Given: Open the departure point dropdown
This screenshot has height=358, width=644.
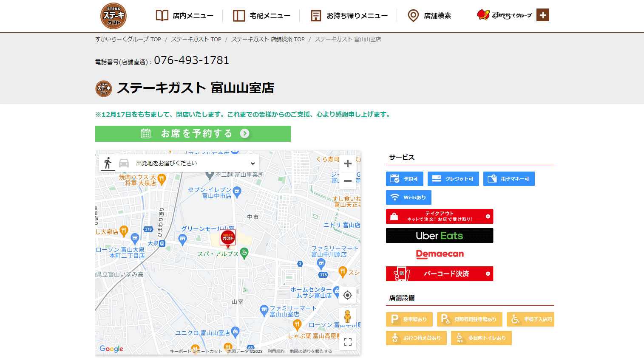Looking at the screenshot, I should click(196, 163).
